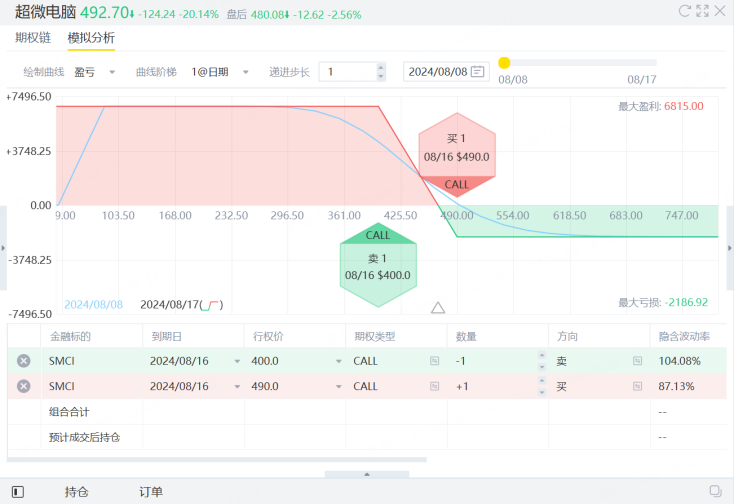The height and width of the screenshot is (504, 734).
Task: Click direction switch icon in 买 row
Action: (637, 386)
